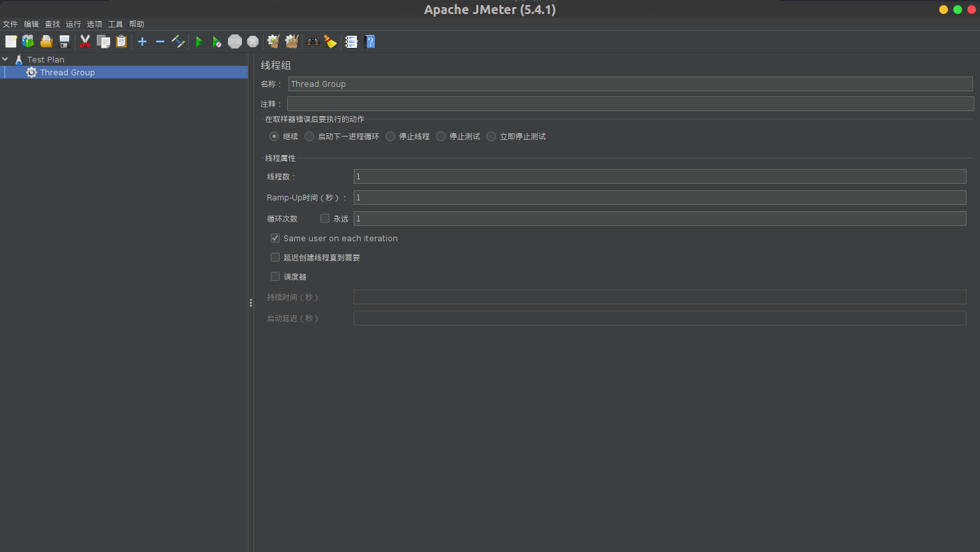Viewport: 980px width, 552px height.
Task: Start test with no pauses icon
Action: click(217, 41)
